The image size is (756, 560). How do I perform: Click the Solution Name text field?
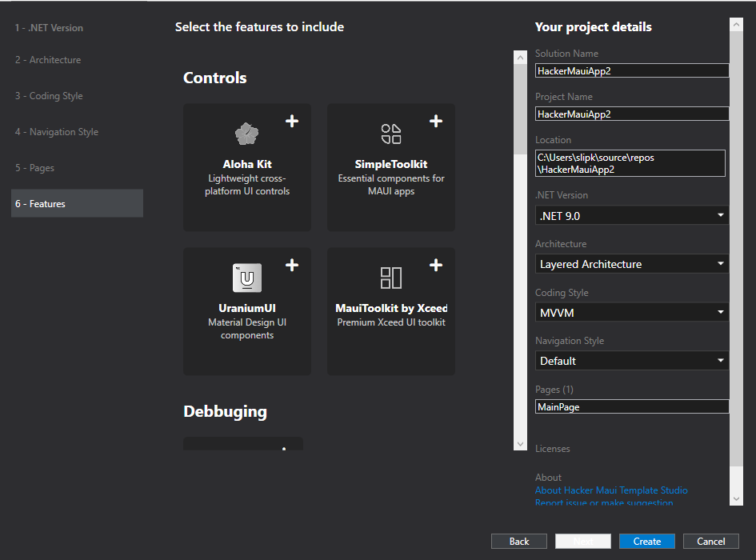coord(631,70)
